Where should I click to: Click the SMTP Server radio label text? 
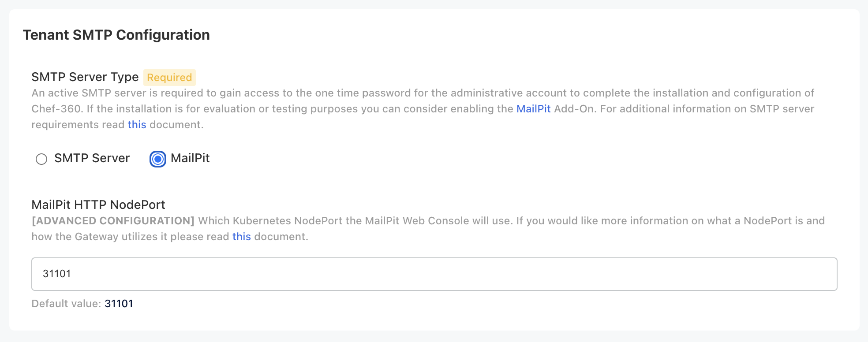[x=91, y=158]
